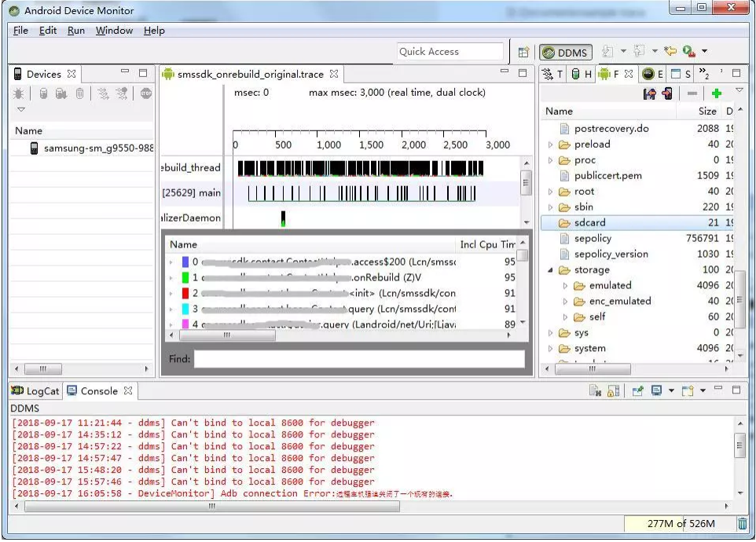Open the LogCat tab
Screen dimensions: 756x542
click(35, 391)
